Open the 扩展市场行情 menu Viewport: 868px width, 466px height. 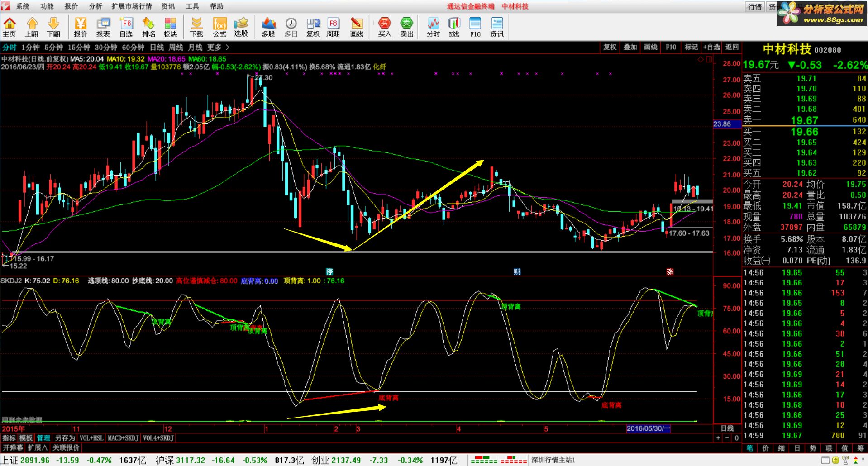click(132, 6)
